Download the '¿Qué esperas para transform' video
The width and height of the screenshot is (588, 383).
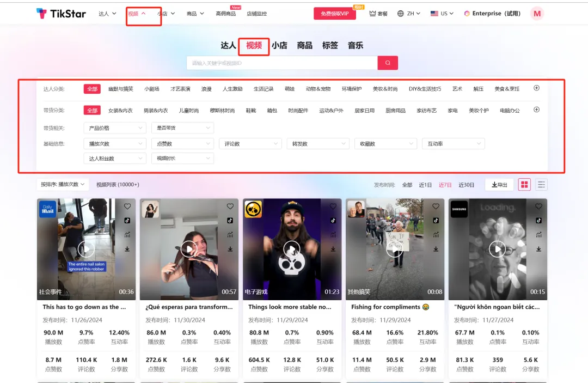click(x=230, y=249)
